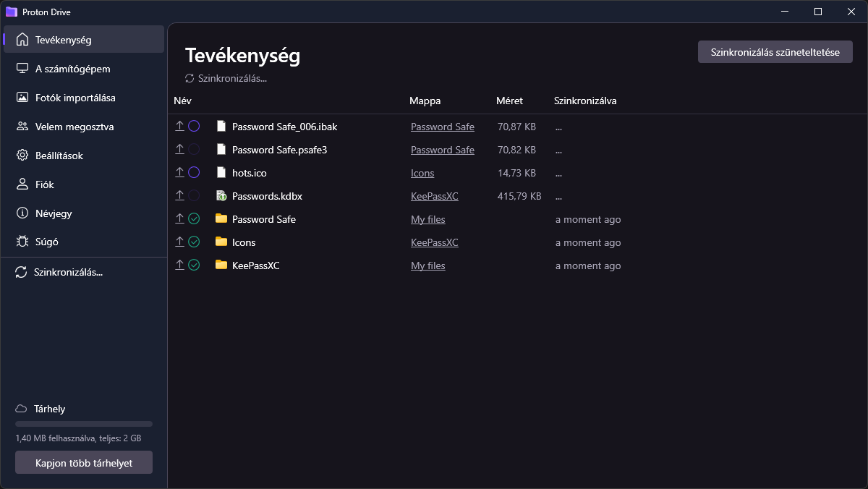Screen dimensions: 868x489
Task: Open Névjegy about page
Action: point(83,213)
